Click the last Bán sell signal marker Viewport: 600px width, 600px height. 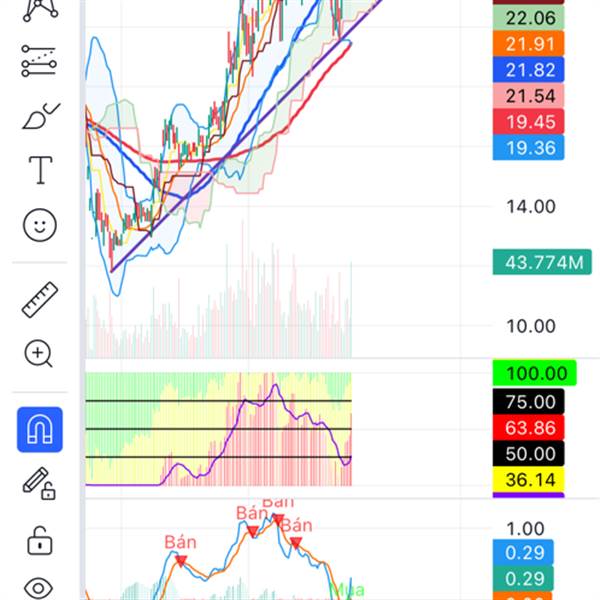[x=296, y=542]
